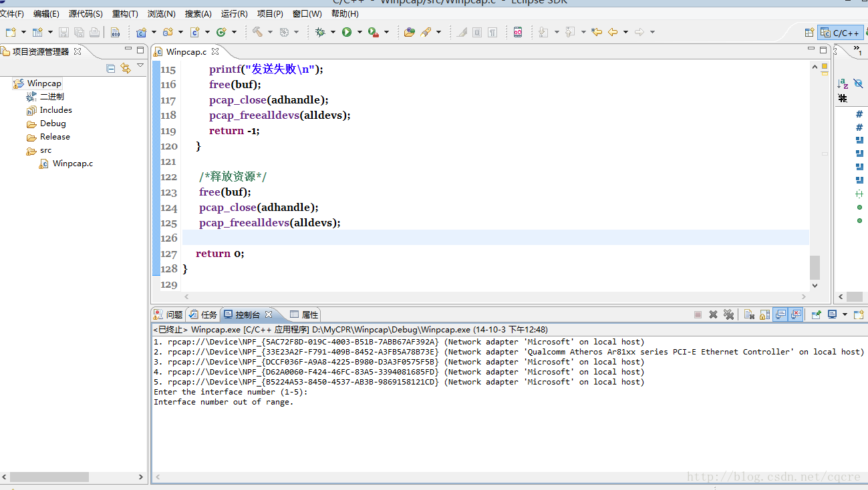Toggle Show Console When Standard Out Changes
Screen dimensions: 868x490
pos(780,314)
